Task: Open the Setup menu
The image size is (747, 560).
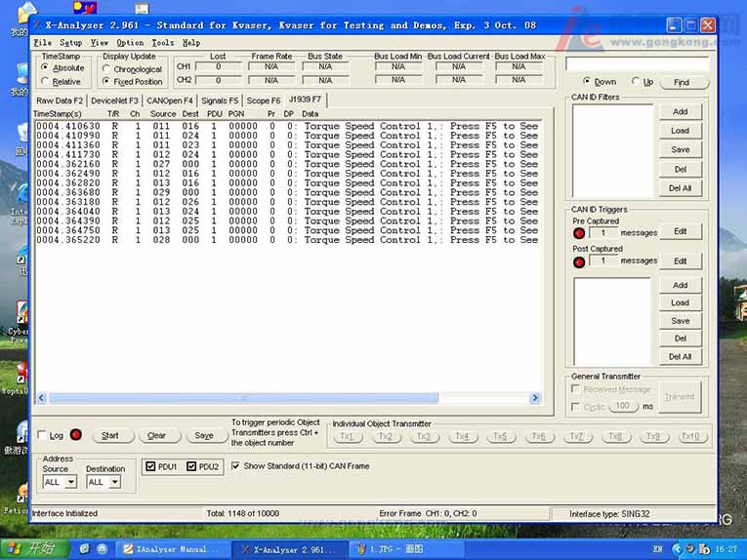Action: tap(70, 43)
